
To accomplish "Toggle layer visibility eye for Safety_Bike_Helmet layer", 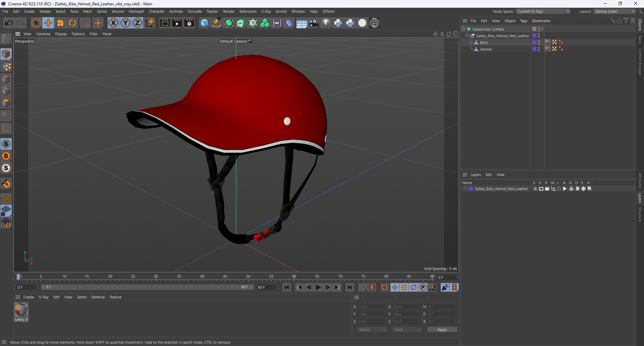I will tap(541, 189).
